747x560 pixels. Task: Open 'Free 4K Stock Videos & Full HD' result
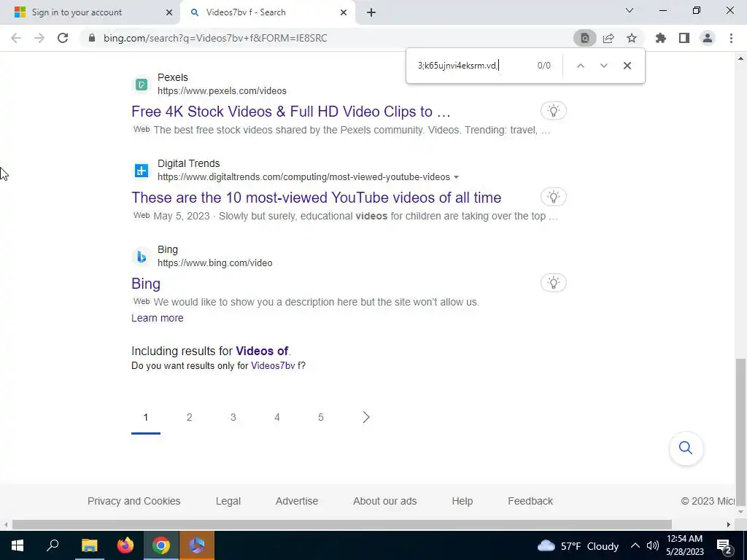pos(290,112)
